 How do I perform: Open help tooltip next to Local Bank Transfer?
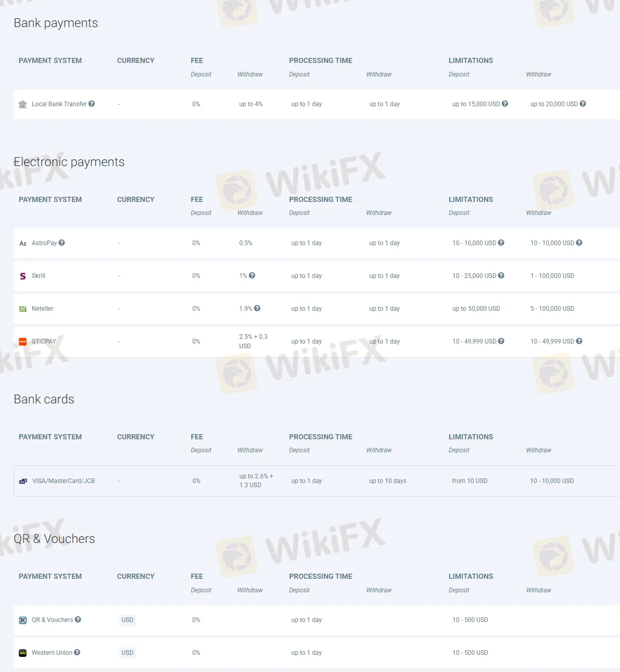click(x=92, y=104)
